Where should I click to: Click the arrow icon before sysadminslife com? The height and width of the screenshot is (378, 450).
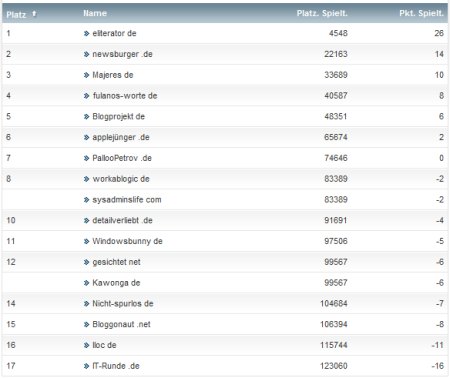(x=87, y=200)
